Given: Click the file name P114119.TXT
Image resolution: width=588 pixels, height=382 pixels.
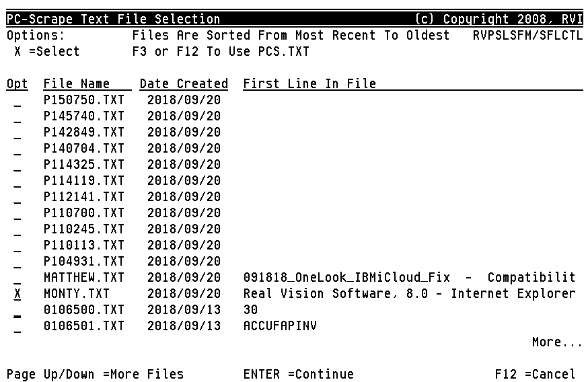Looking at the screenshot, I should click(x=84, y=181).
